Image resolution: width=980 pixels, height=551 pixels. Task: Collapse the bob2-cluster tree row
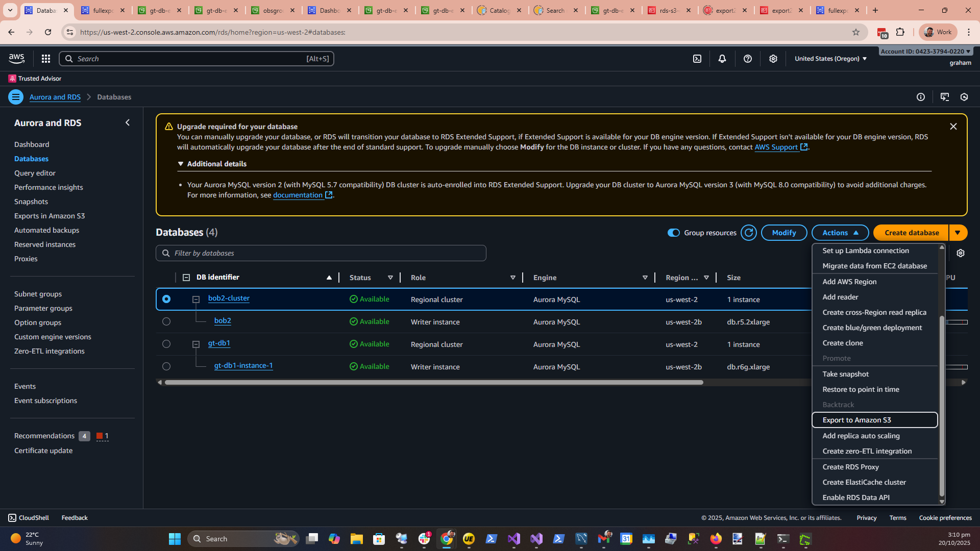[x=196, y=299]
